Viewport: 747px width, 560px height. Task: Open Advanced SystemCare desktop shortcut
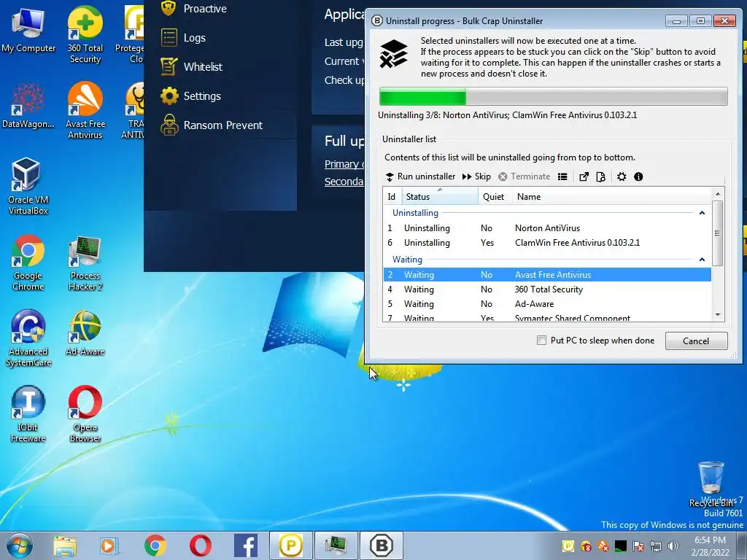click(28, 338)
